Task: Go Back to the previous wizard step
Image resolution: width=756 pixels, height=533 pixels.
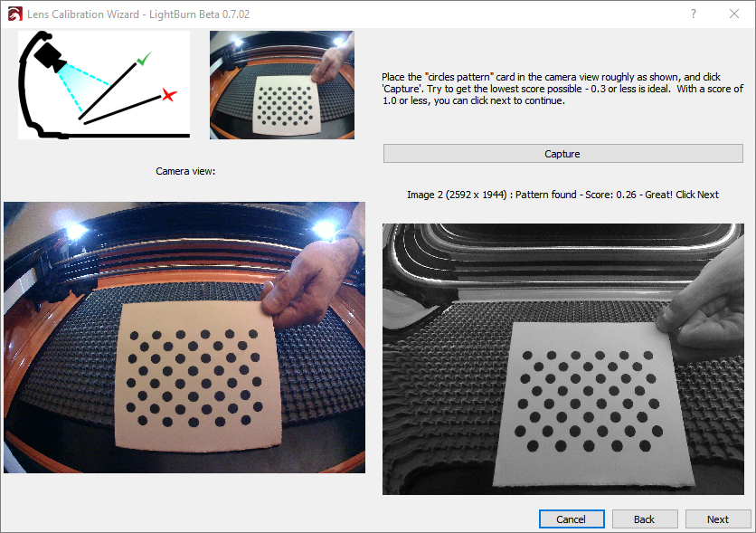Action: [645, 519]
